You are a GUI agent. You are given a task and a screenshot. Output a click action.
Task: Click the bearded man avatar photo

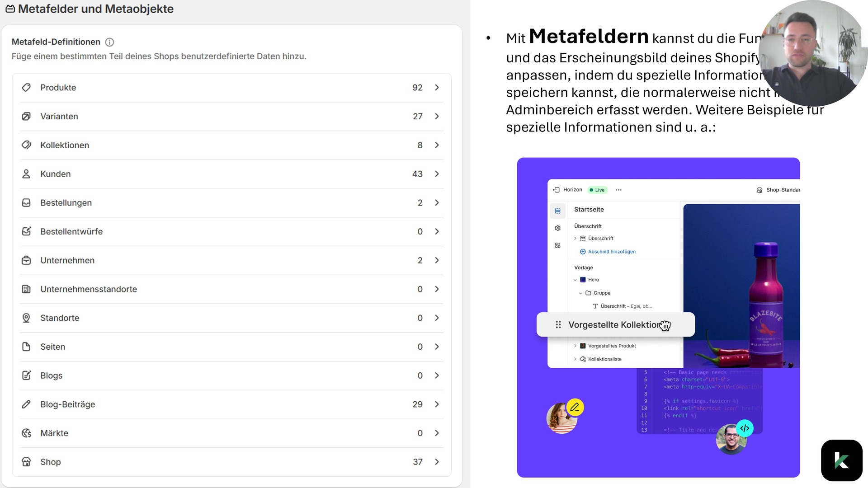731,439
